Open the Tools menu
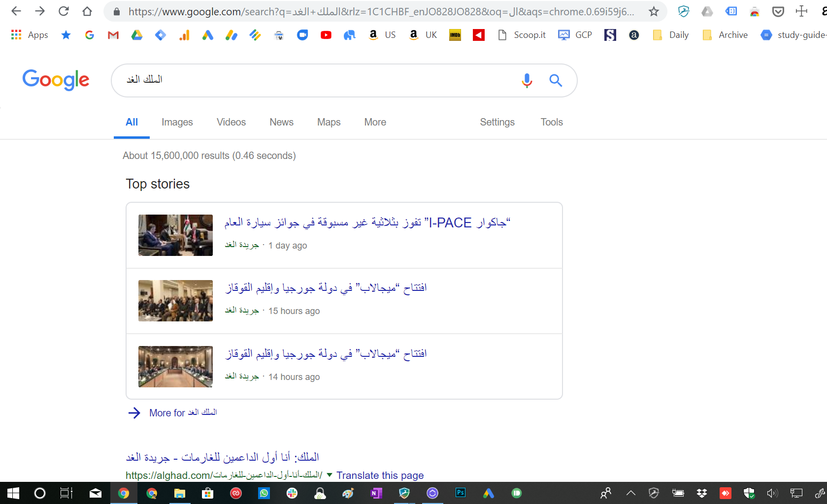This screenshot has width=827, height=504. pyautogui.click(x=552, y=122)
